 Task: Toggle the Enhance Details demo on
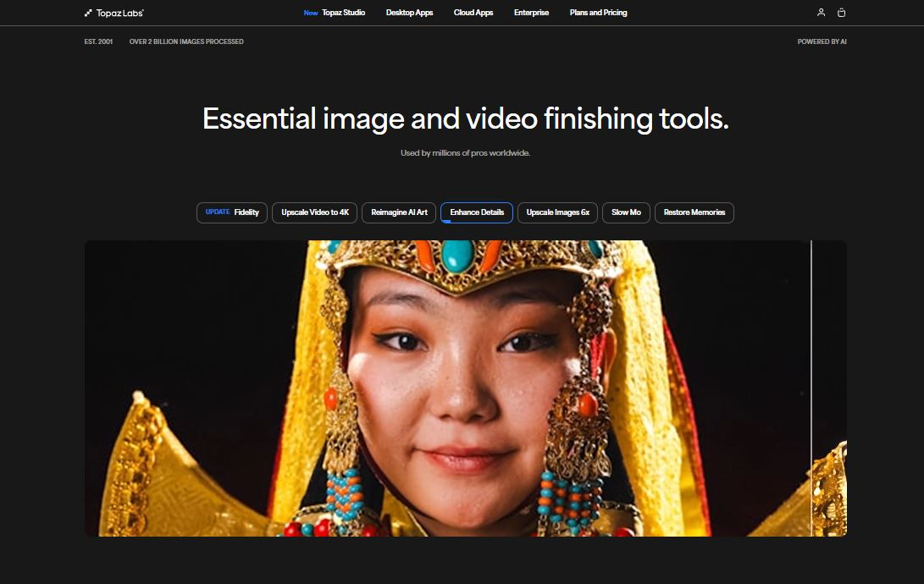[477, 212]
